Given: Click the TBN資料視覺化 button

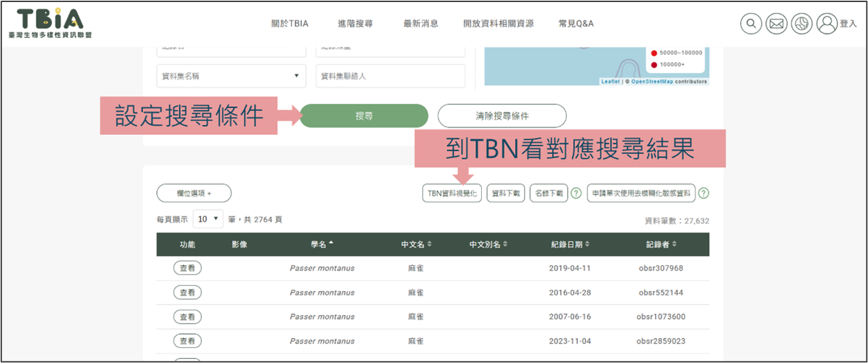Looking at the screenshot, I should pos(452,193).
